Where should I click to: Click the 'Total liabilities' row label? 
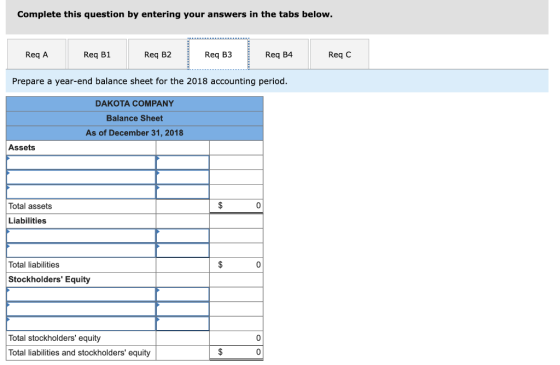click(34, 265)
